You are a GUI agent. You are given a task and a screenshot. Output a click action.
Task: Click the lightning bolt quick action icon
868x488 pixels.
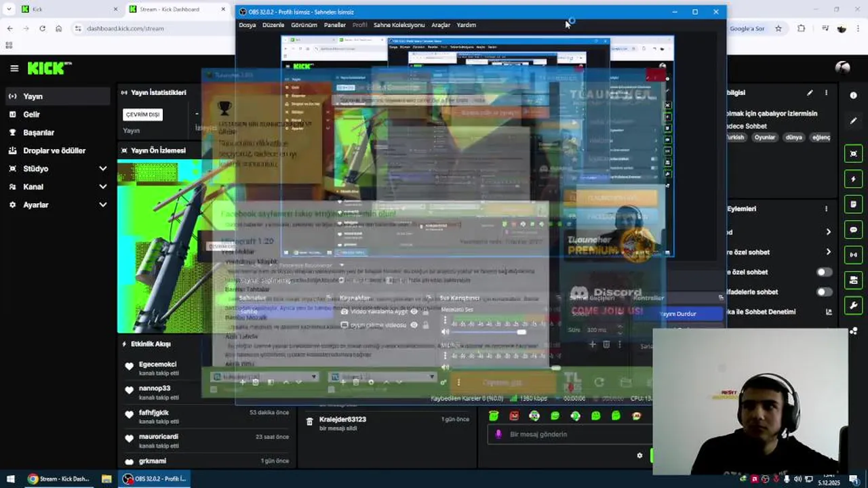(854, 179)
